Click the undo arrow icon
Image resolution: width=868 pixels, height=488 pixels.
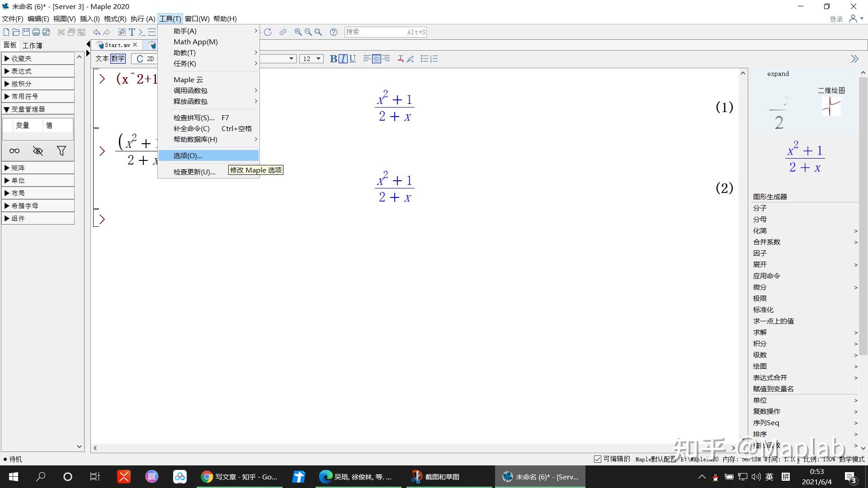(96, 32)
